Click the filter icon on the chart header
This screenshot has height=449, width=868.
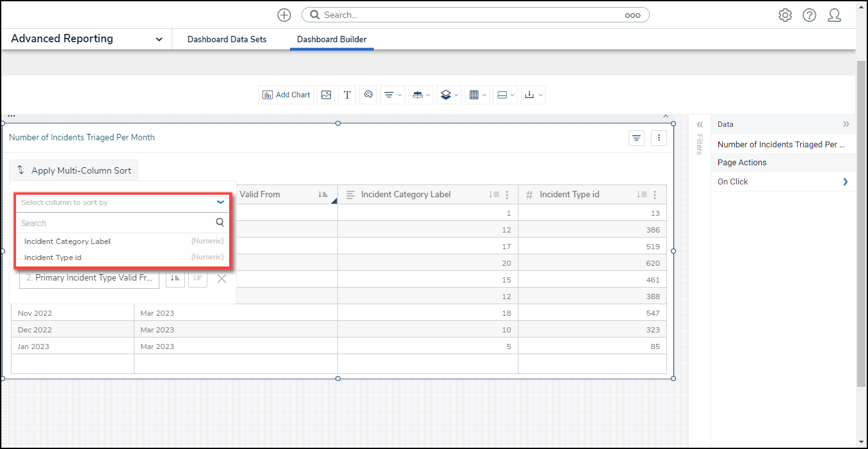tap(636, 138)
